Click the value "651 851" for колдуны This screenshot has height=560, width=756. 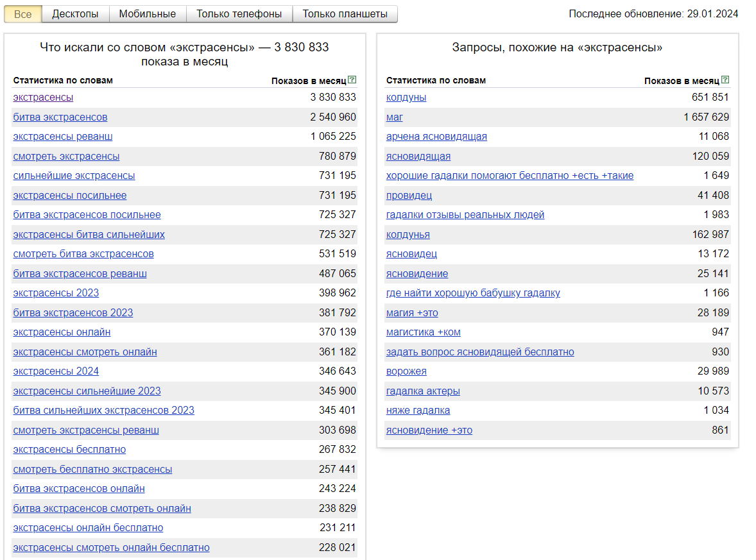pyautogui.click(x=710, y=97)
